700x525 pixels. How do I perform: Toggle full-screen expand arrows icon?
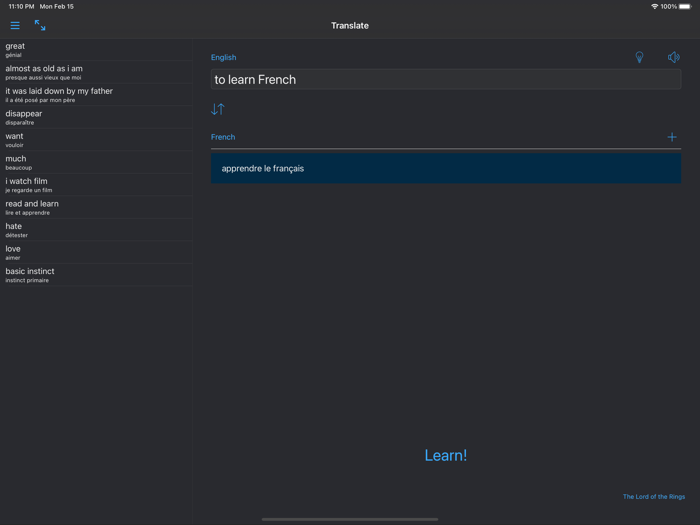click(x=40, y=26)
